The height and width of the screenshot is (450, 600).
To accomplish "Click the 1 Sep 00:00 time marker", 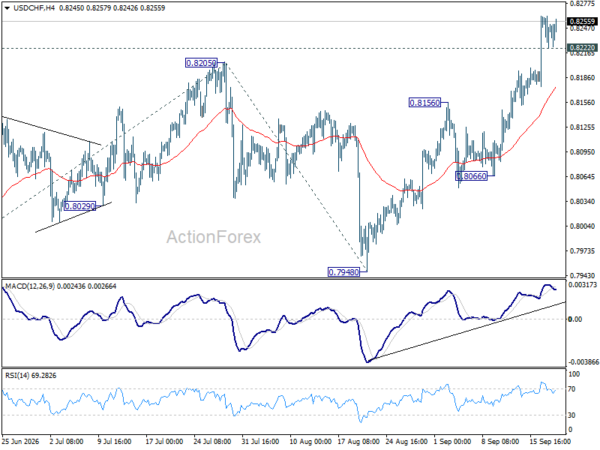I will click(x=452, y=441).
